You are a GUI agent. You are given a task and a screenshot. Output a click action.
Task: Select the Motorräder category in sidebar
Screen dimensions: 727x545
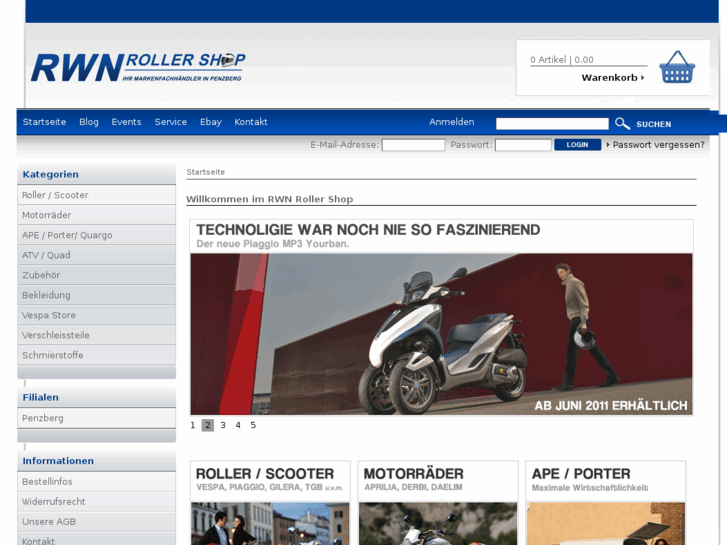pyautogui.click(x=96, y=215)
